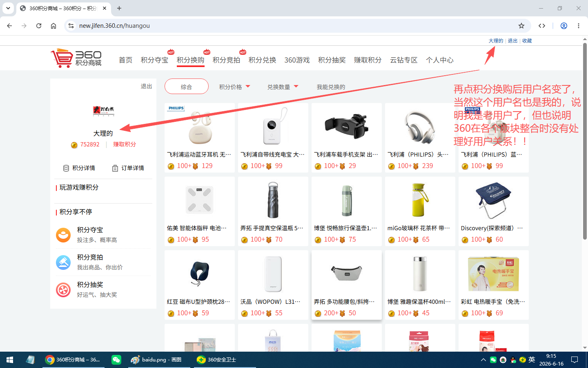Open the 佑美 智能体脂秤 product image
Screen dimensions: 588x368
coord(200,200)
